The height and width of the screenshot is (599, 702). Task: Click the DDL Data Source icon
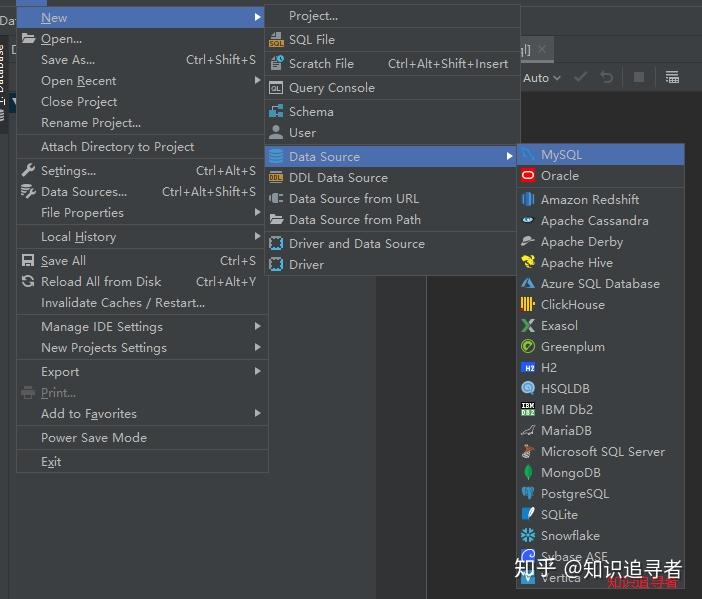[x=276, y=178]
